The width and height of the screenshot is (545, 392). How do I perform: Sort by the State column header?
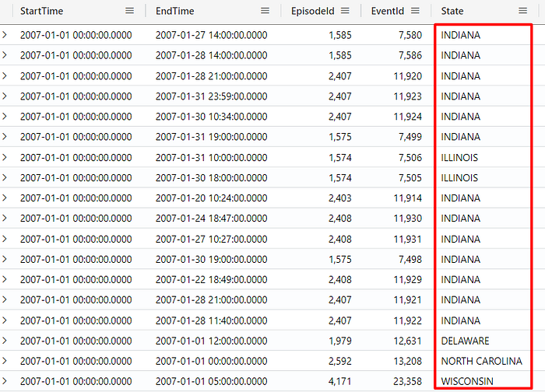point(452,11)
